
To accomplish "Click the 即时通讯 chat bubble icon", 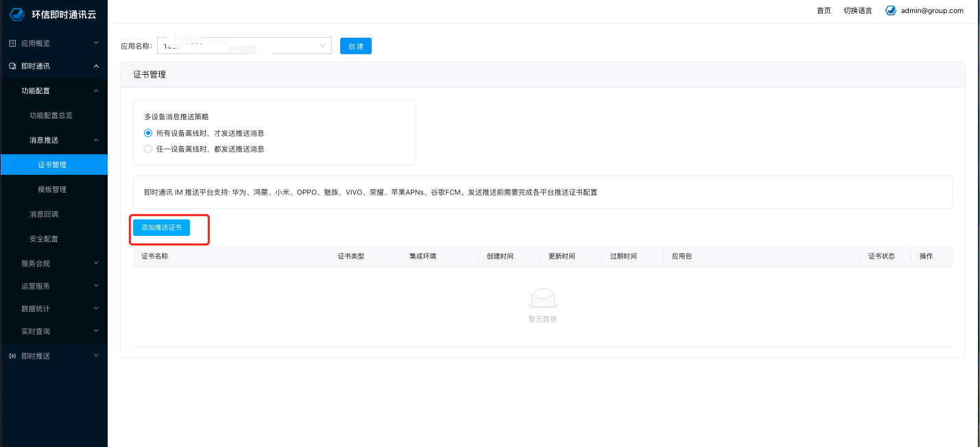I will pos(12,67).
